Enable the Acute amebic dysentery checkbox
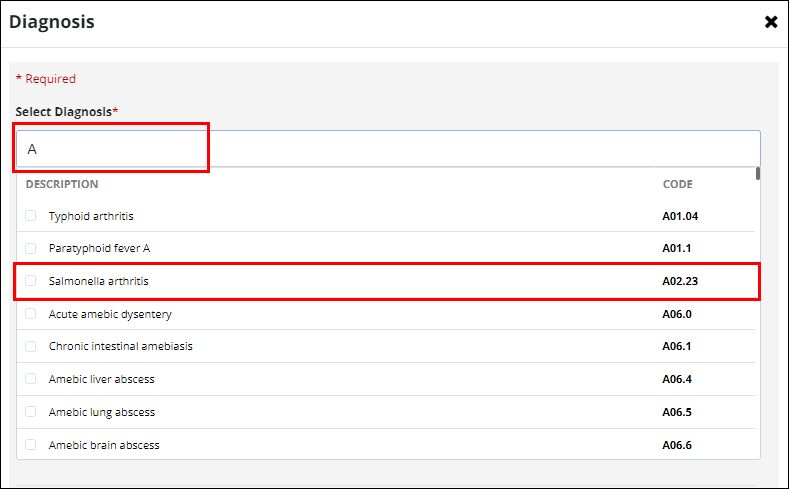Image resolution: width=789 pixels, height=489 pixels. point(31,314)
